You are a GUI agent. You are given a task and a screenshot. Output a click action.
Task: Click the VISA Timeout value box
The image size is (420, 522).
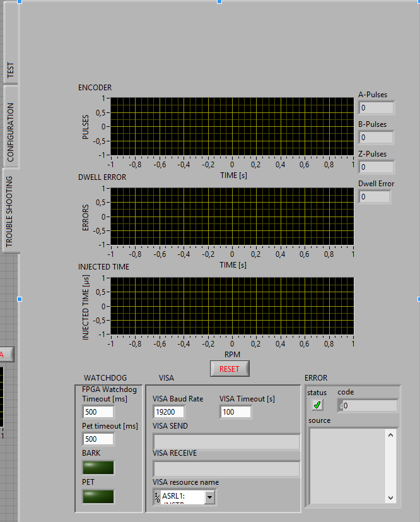coord(236,412)
